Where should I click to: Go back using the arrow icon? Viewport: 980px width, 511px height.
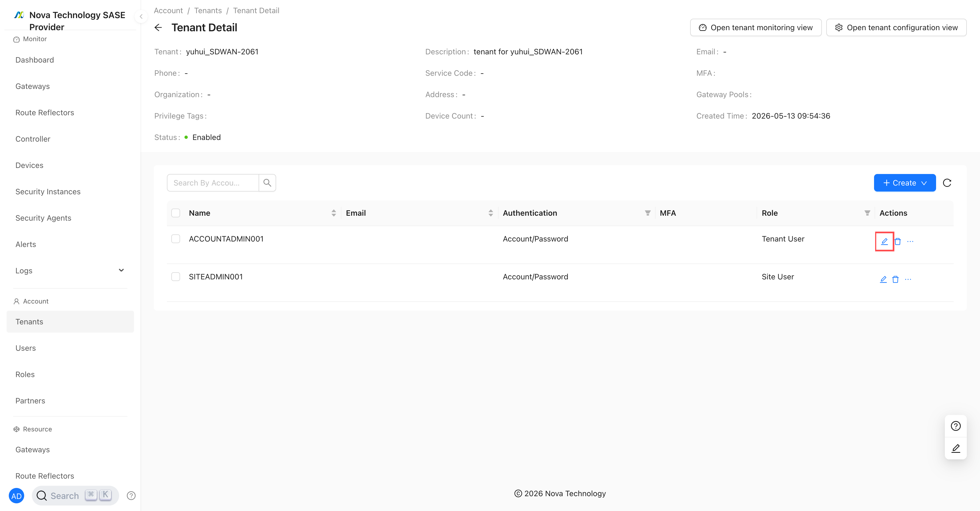click(x=158, y=27)
